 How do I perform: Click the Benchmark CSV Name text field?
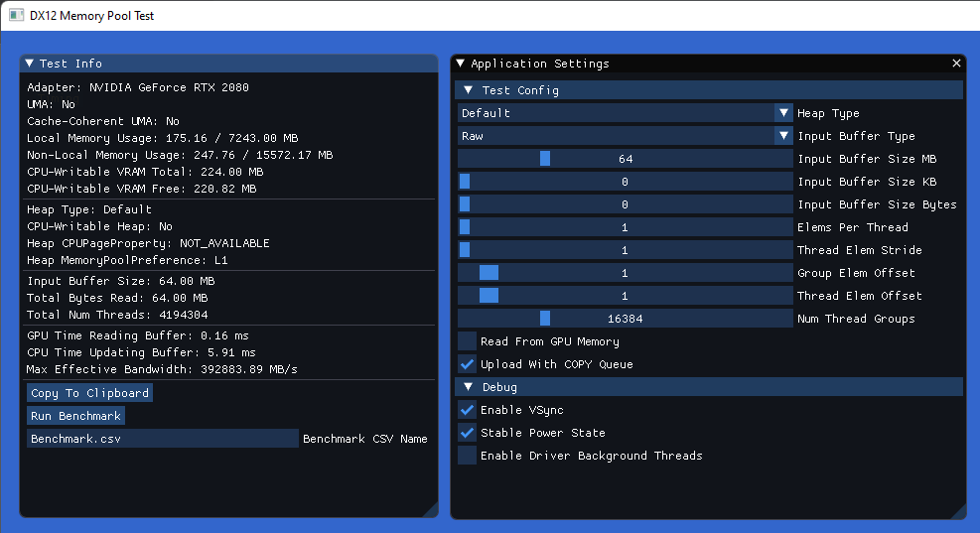point(162,439)
